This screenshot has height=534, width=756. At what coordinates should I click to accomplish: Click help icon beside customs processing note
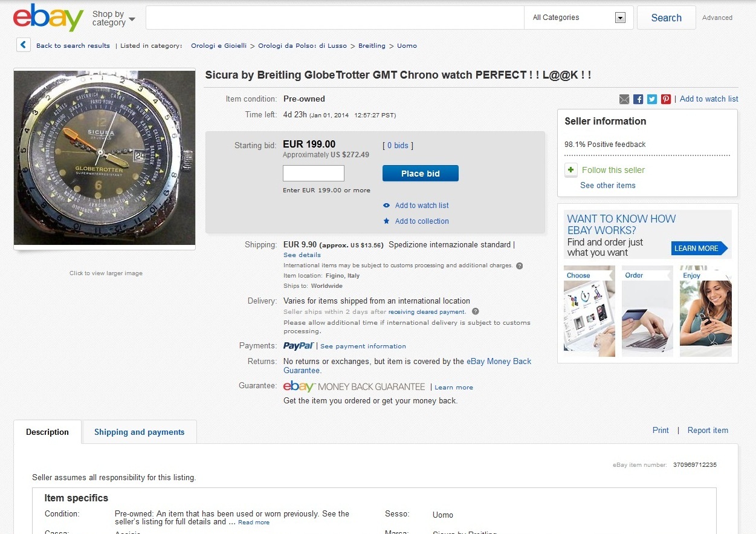519,265
